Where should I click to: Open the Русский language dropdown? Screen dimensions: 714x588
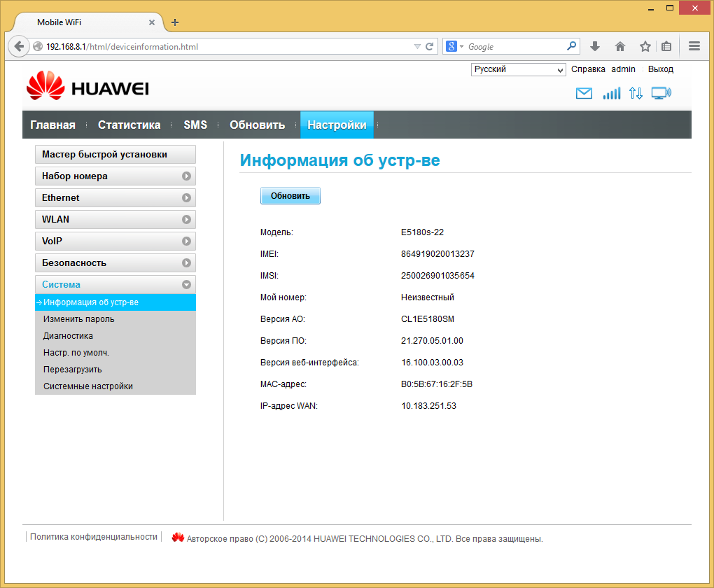pyautogui.click(x=518, y=69)
